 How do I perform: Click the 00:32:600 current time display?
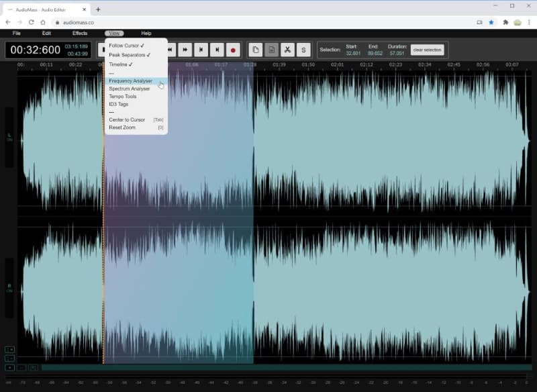pyautogui.click(x=36, y=50)
